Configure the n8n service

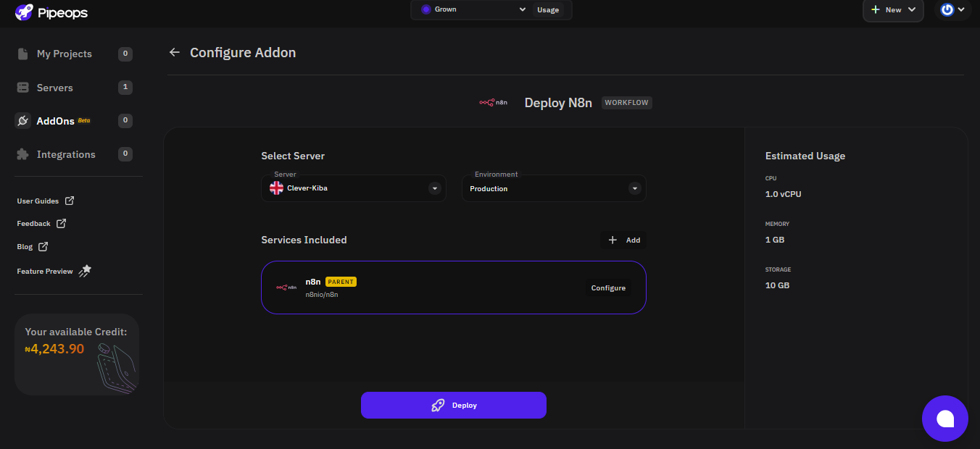click(608, 288)
